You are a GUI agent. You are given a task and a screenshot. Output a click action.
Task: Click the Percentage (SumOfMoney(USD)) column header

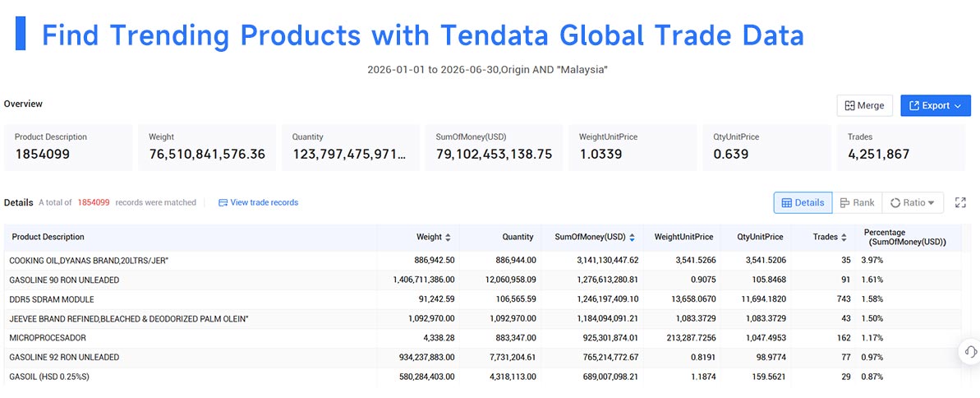(x=905, y=237)
